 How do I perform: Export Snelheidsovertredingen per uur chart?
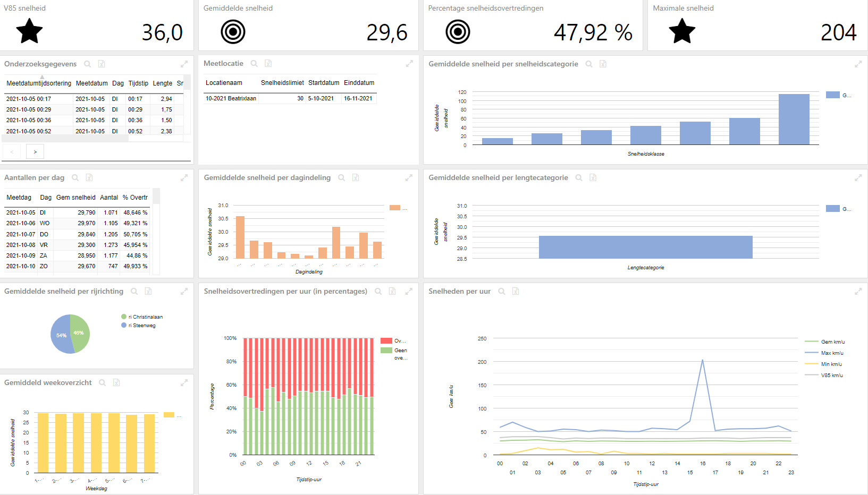tap(392, 291)
